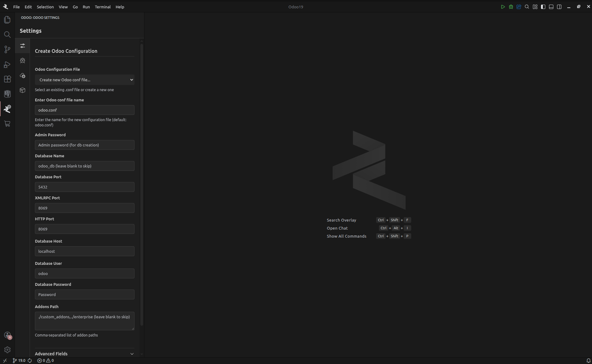Click the Database Password field
Image resolution: width=592 pixels, height=364 pixels.
[85, 294]
